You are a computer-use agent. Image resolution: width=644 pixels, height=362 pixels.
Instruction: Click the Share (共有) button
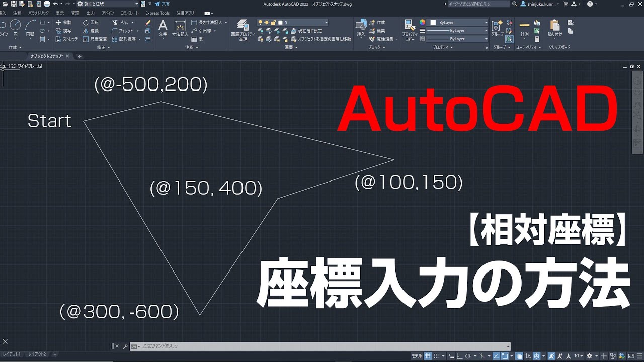[162, 4]
